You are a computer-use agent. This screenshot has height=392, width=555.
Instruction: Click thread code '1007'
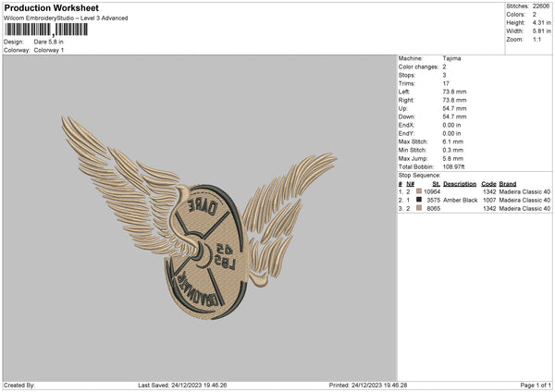(489, 201)
